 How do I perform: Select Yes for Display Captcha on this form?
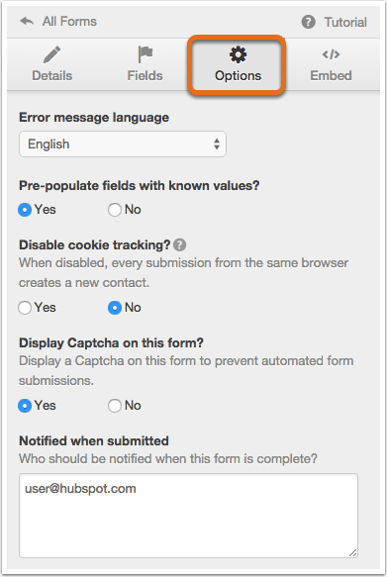(x=25, y=406)
